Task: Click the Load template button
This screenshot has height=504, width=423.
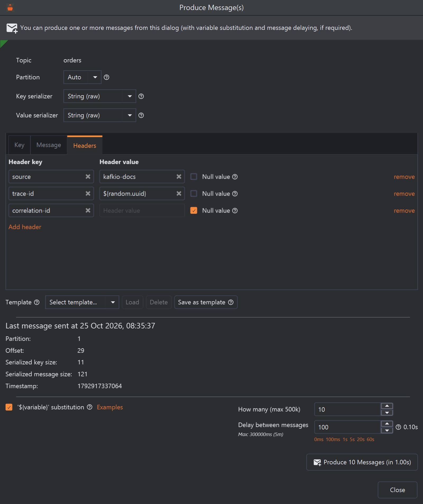Action: [x=132, y=302]
